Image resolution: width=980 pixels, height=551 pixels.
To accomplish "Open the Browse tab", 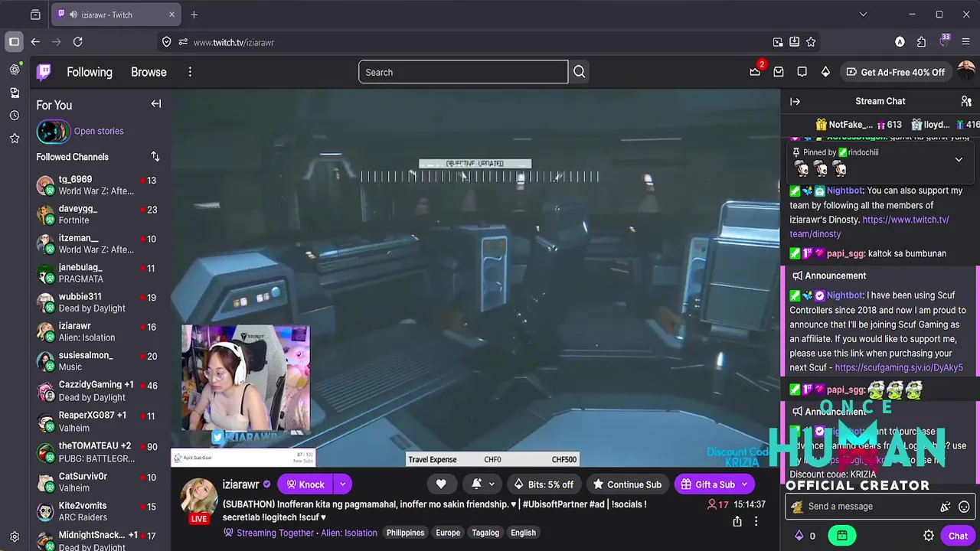I will pyautogui.click(x=149, y=72).
